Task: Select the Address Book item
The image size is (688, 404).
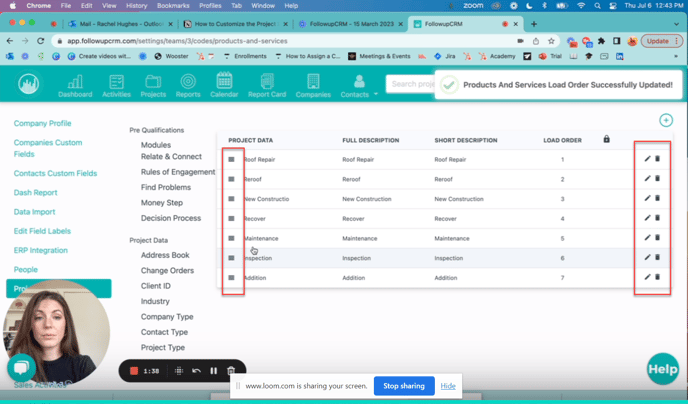Action: (x=165, y=255)
